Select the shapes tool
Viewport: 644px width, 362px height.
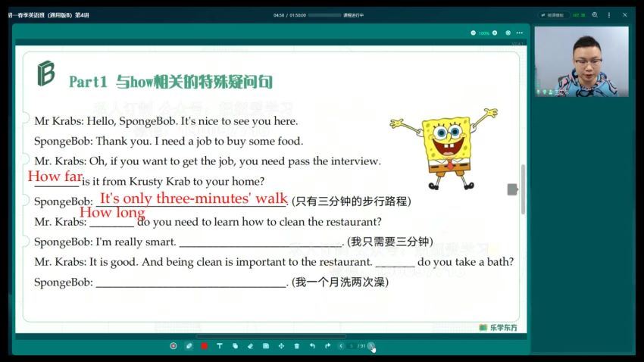pyautogui.click(x=235, y=346)
